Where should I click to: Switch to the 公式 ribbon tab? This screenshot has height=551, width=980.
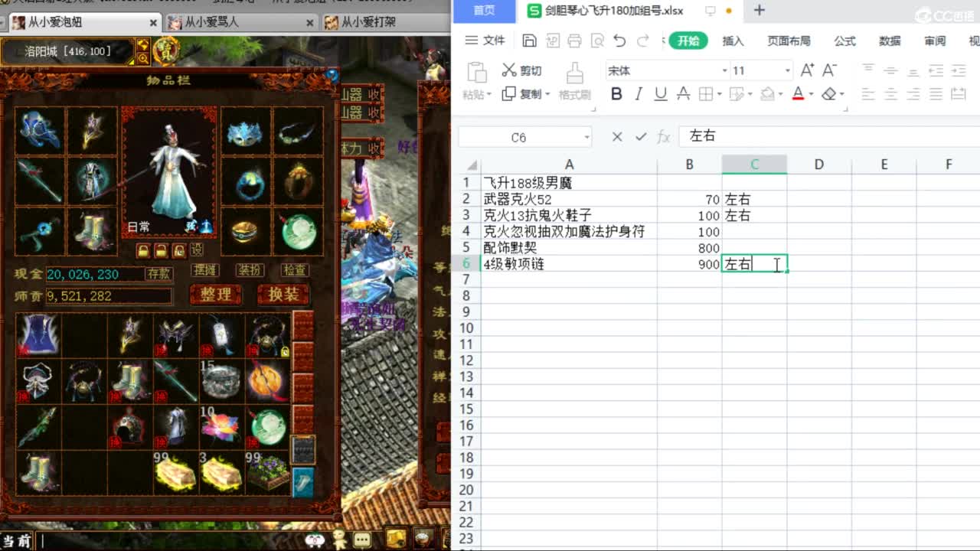point(844,41)
